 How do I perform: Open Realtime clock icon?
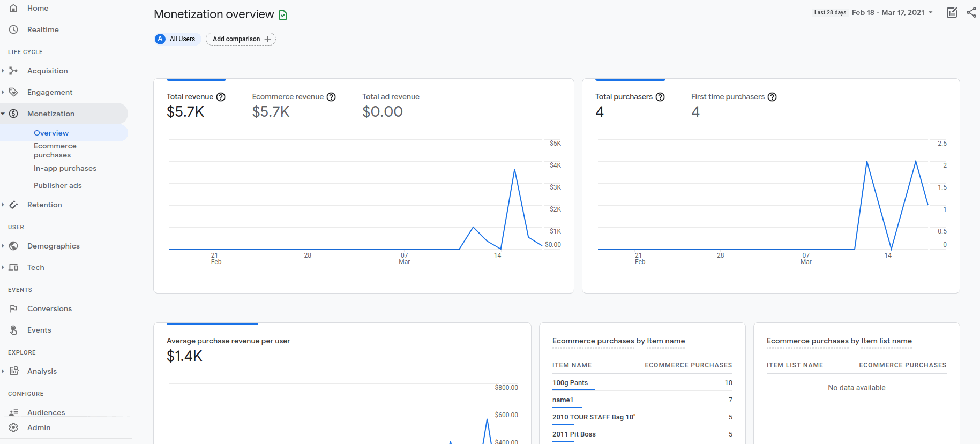[x=13, y=29]
